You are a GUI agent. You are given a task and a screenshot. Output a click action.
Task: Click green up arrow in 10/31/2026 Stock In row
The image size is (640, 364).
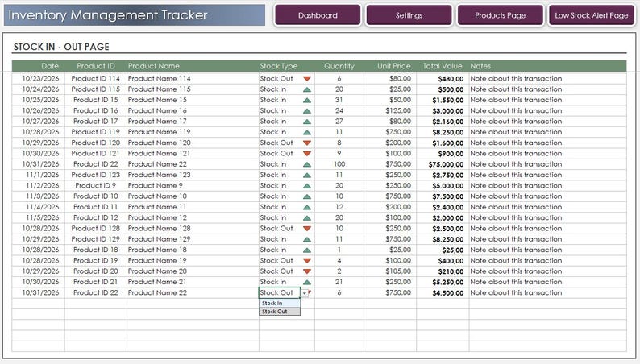[x=307, y=164]
